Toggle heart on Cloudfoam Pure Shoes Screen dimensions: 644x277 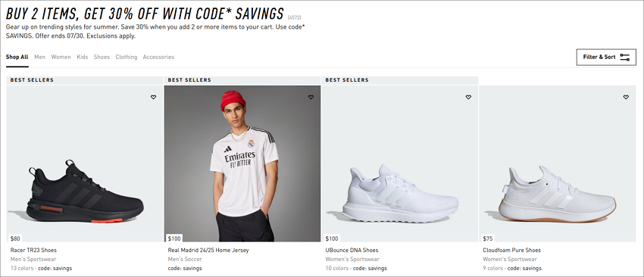coord(626,98)
